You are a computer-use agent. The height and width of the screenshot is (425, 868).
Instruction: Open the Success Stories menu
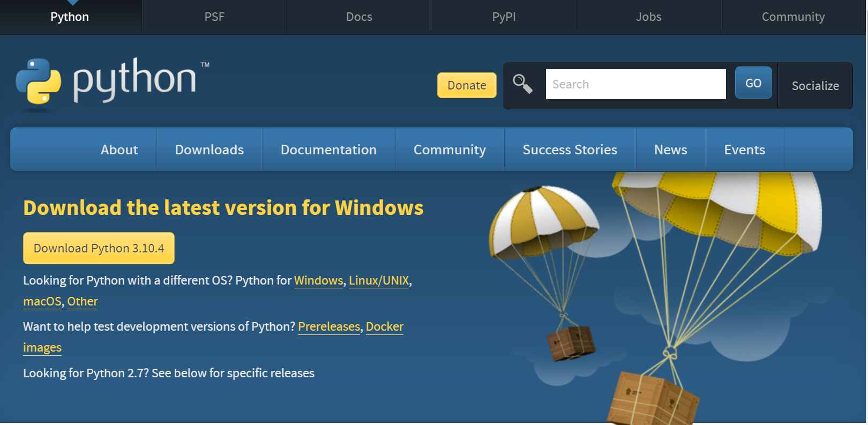[x=570, y=150]
